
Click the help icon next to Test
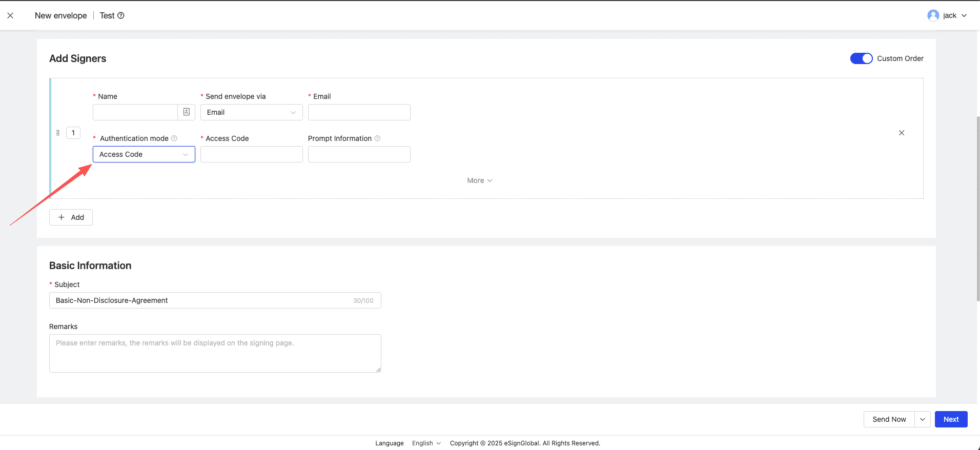121,15
